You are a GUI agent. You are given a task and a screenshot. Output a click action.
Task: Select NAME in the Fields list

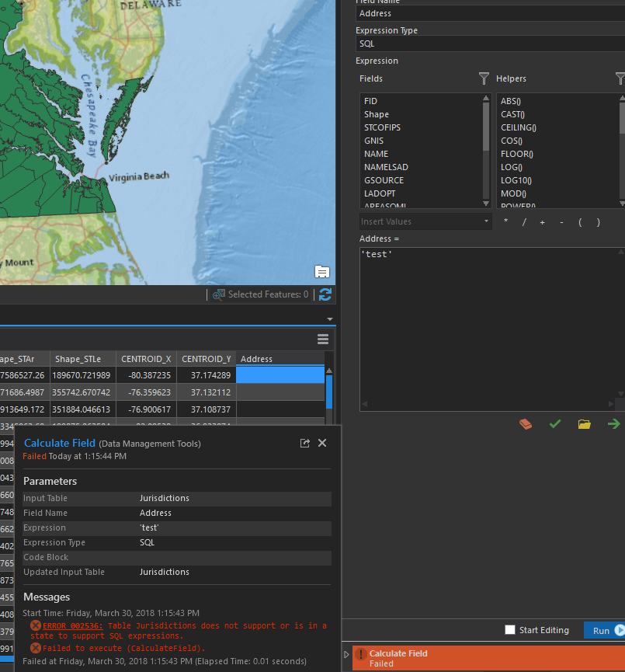click(377, 154)
